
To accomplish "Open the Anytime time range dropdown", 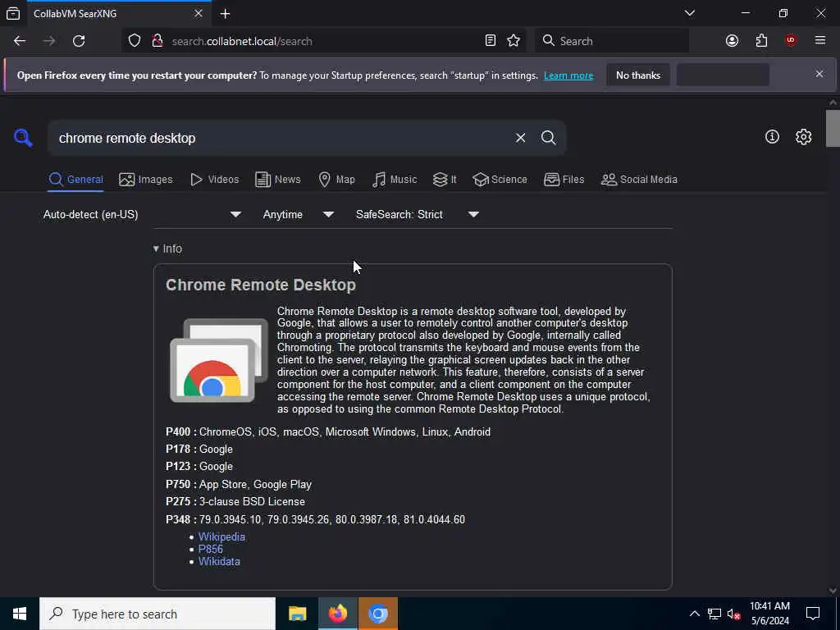I will pyautogui.click(x=298, y=214).
